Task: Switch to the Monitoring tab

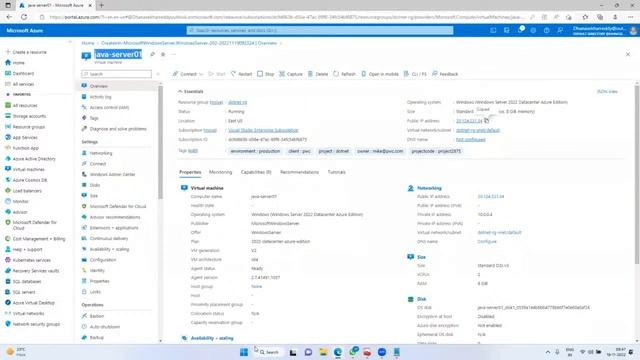Action: coord(220,172)
